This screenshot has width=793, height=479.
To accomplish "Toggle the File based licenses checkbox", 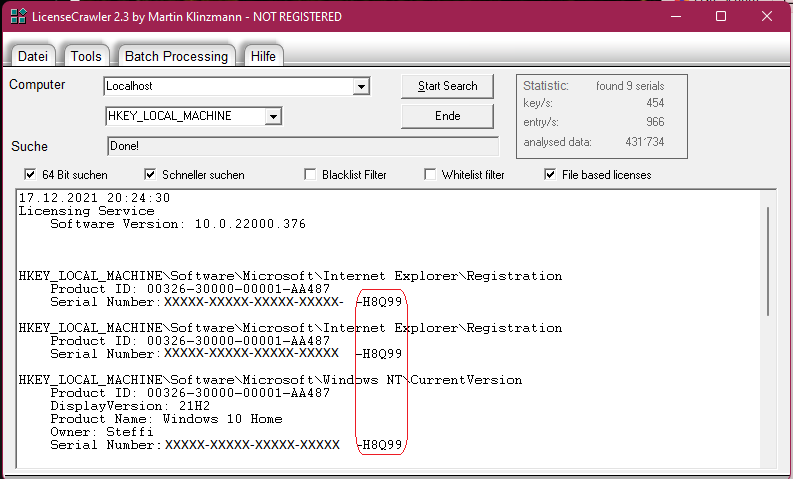I will pos(550,175).
